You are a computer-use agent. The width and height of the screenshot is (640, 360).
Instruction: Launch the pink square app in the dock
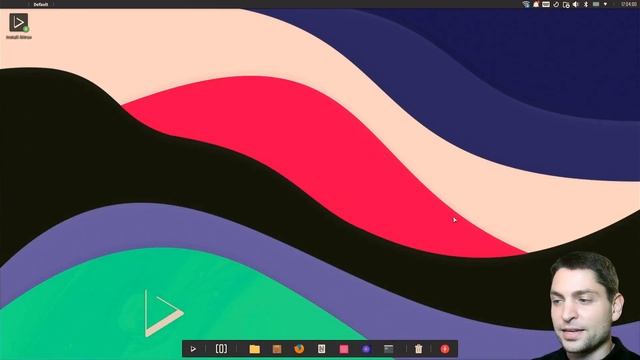(x=344, y=349)
